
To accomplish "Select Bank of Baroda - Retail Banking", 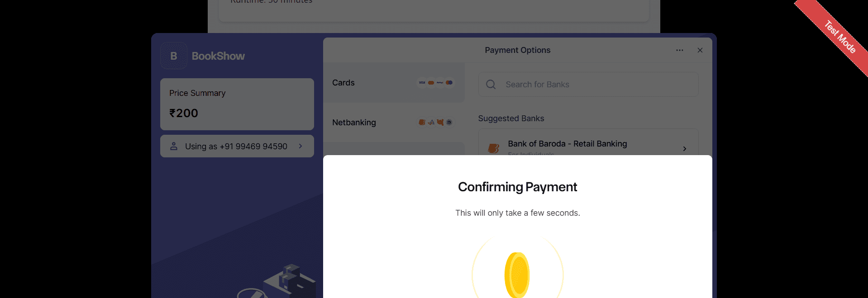I will point(567,144).
